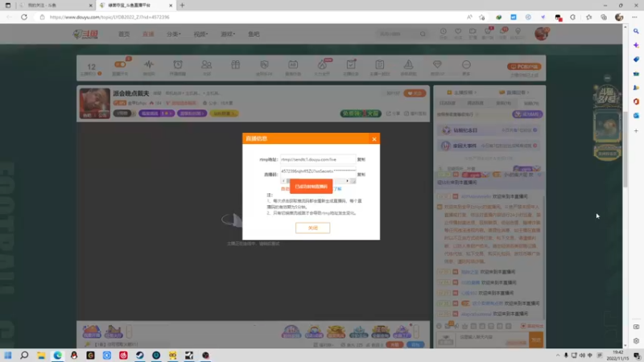The image size is (644, 362).
Task: Open the clipboard icon in the streamer toolbar
Action: (379, 64)
